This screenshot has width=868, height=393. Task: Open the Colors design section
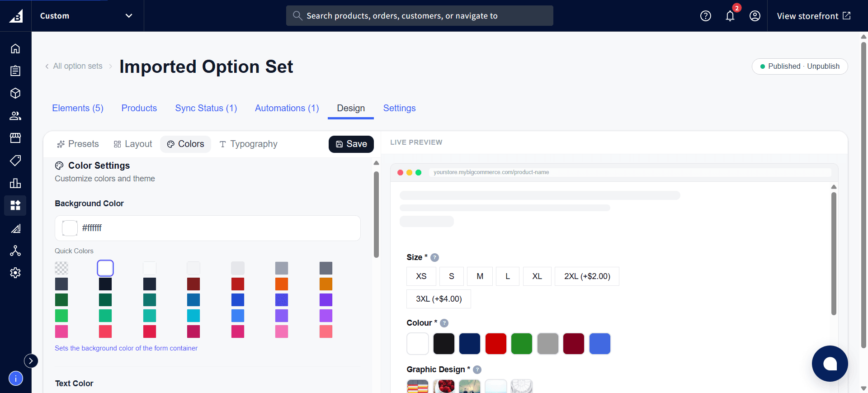coord(186,144)
